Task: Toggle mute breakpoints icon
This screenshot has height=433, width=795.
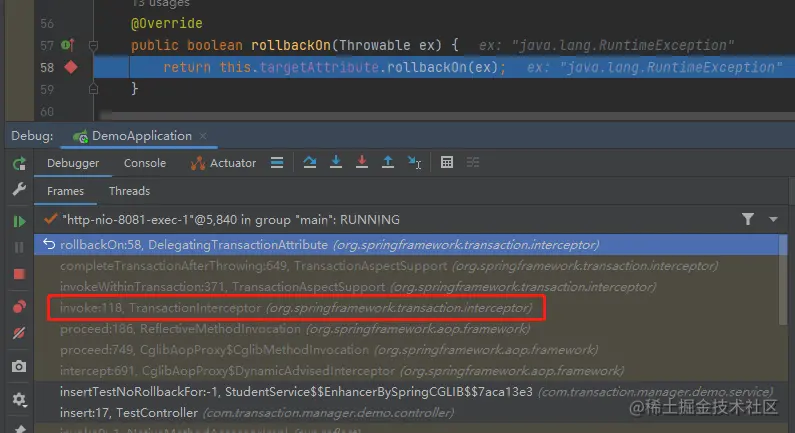Action: click(x=19, y=333)
